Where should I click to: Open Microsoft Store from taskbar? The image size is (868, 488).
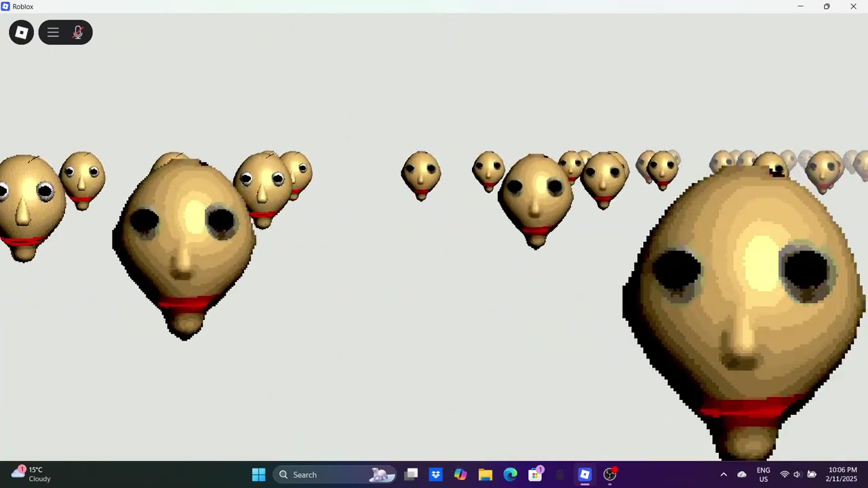click(x=536, y=474)
